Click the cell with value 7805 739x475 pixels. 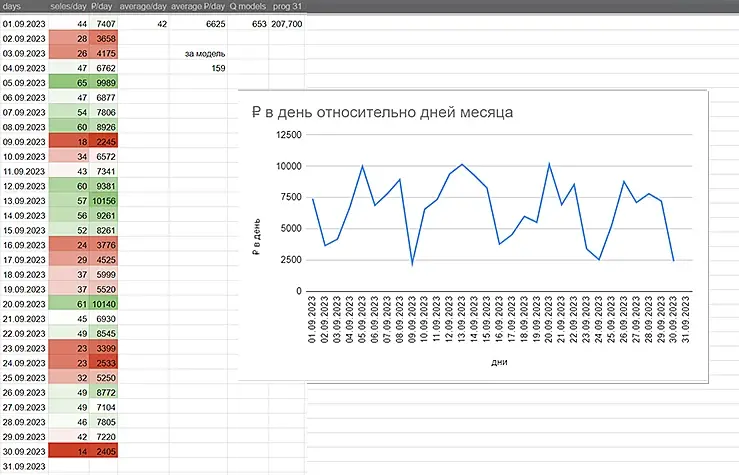(104, 422)
